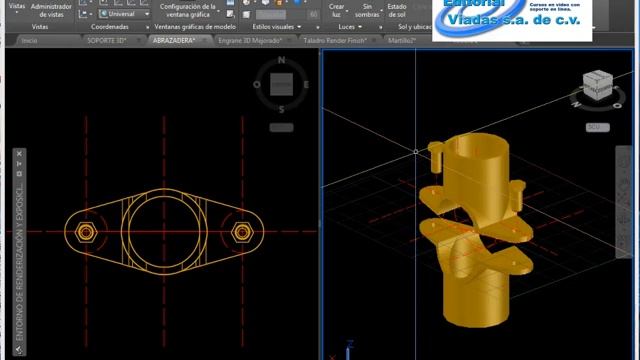
Task: Click the Vistas panel title
Action: 40,27
